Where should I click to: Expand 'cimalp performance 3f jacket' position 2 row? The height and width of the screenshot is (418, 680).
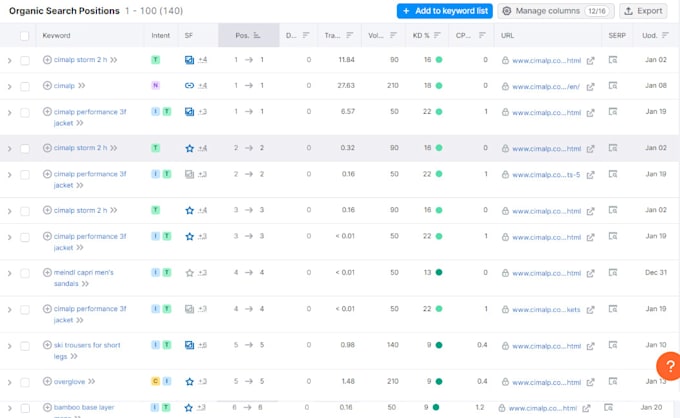click(x=10, y=175)
